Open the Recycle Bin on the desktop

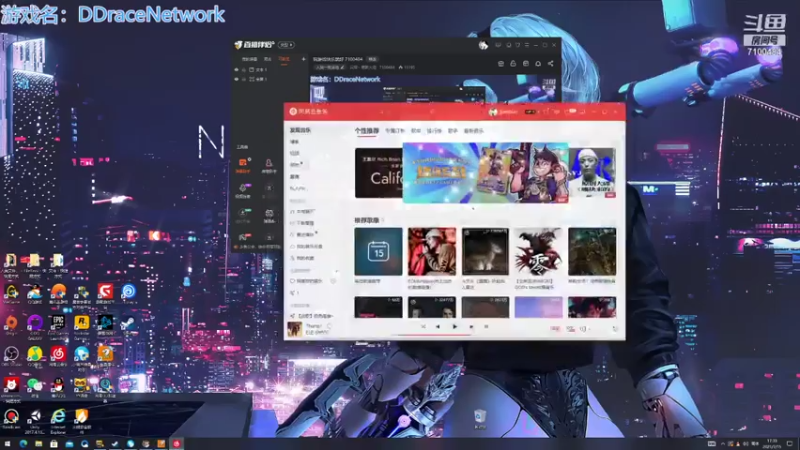tap(480, 418)
